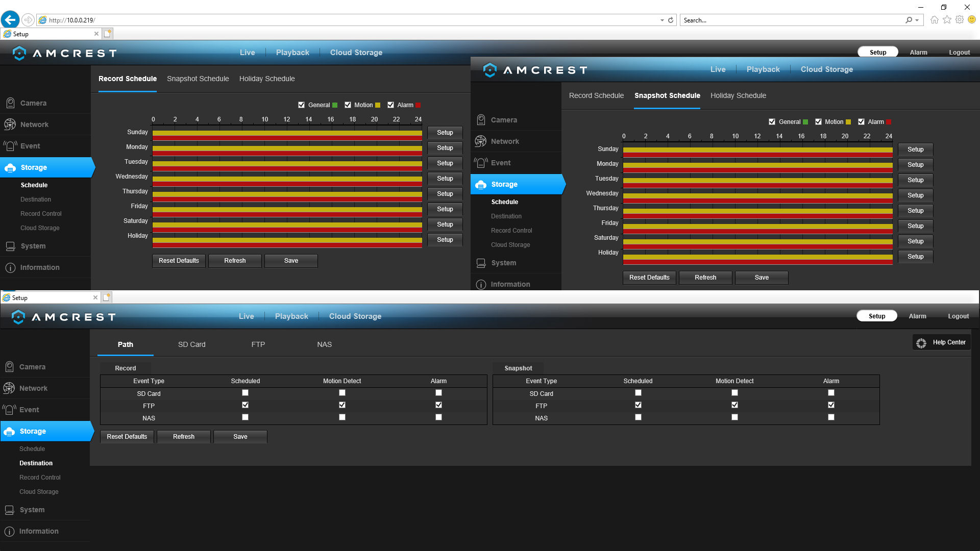Toggle Motion checkbox in Record Schedule

(x=348, y=105)
